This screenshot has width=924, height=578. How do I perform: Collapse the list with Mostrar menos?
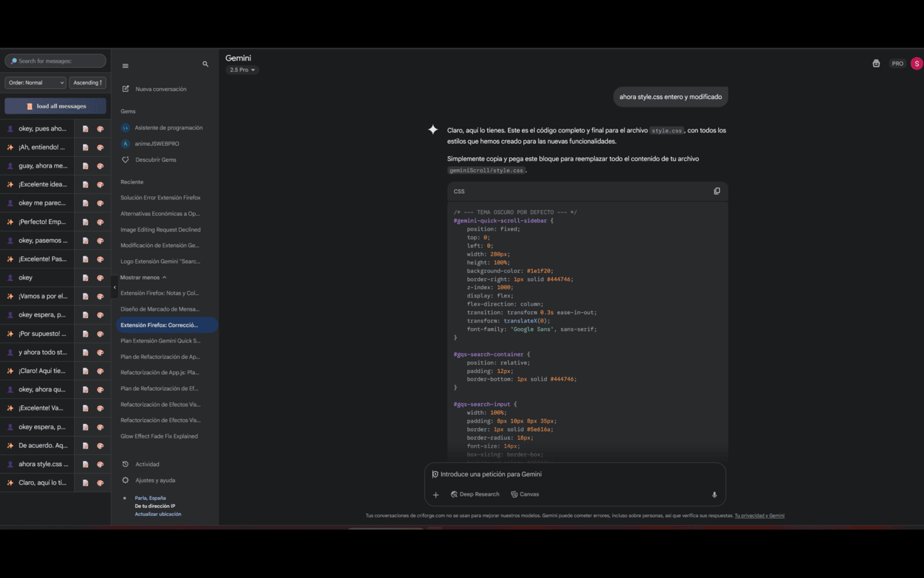[144, 277]
